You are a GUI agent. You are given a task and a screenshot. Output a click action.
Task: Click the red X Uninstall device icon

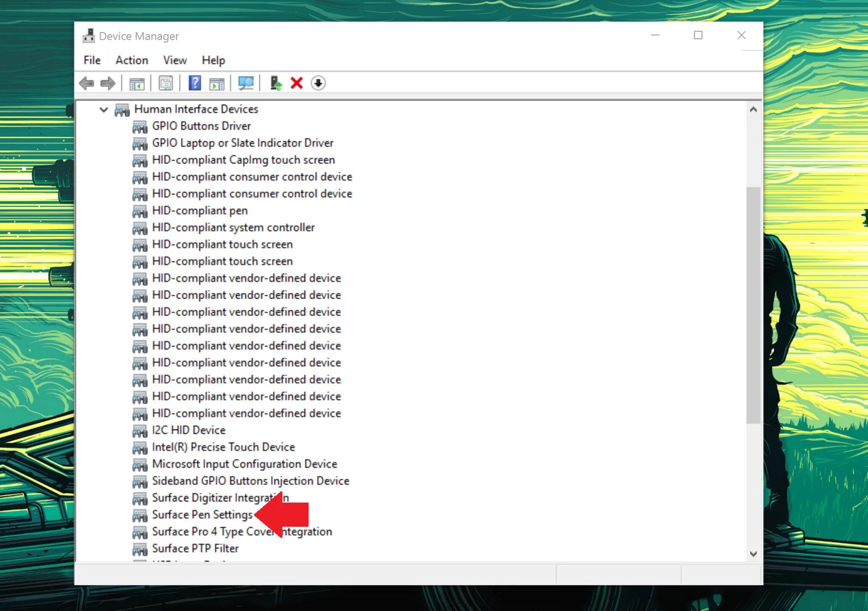tap(297, 83)
